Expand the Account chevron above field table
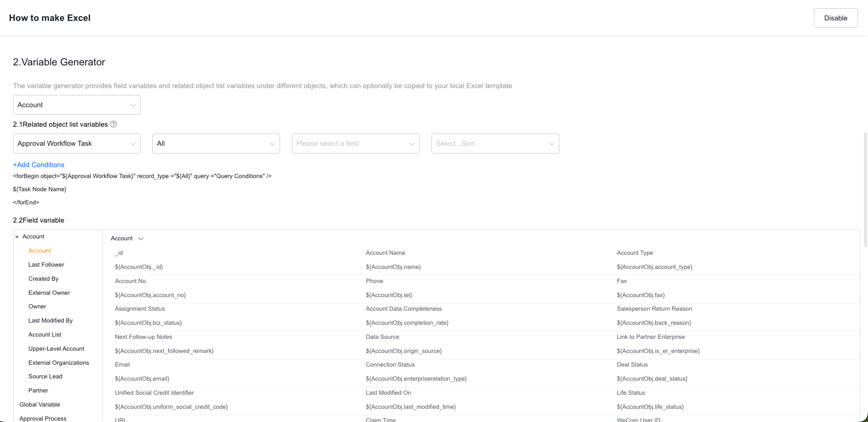Viewport: 868px width, 422px height. click(141, 239)
